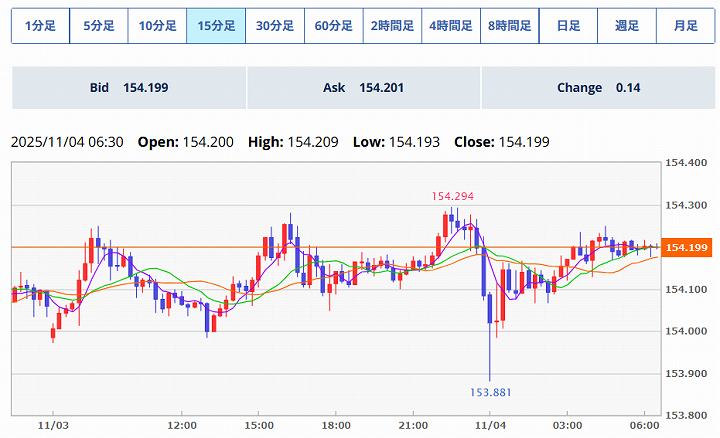Select the 60分足 chart interval
Screen dimensions: 720x438
point(334,26)
